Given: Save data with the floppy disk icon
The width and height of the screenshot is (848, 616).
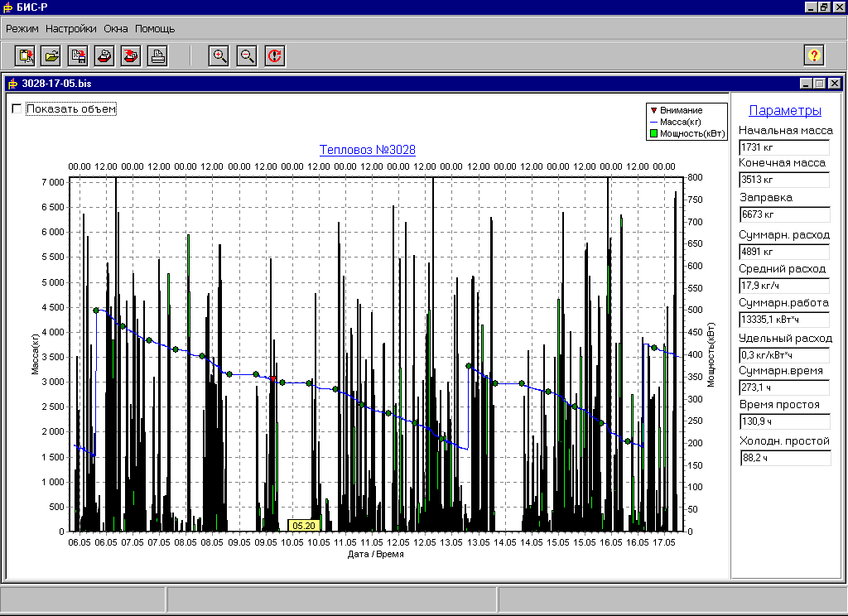Looking at the screenshot, I should point(78,55).
